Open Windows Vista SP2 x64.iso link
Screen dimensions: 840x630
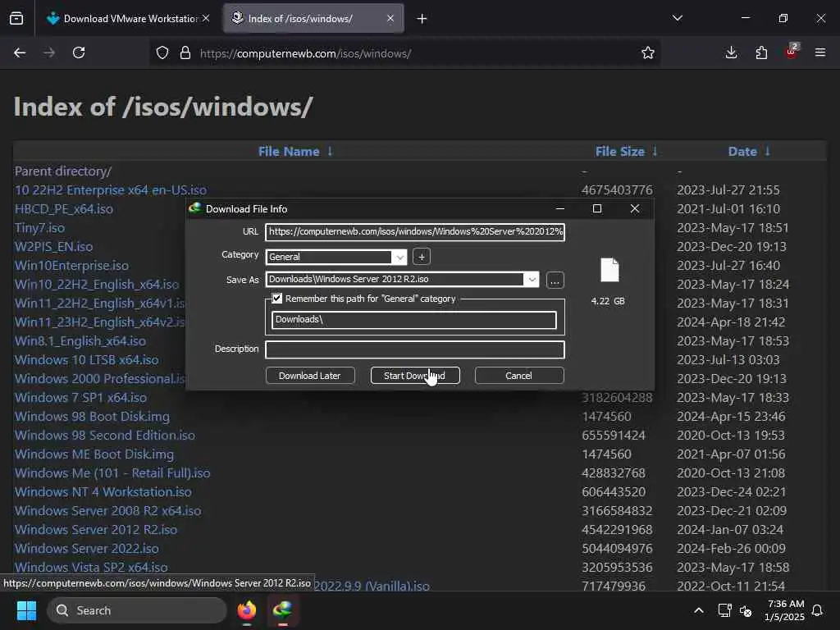click(x=91, y=568)
